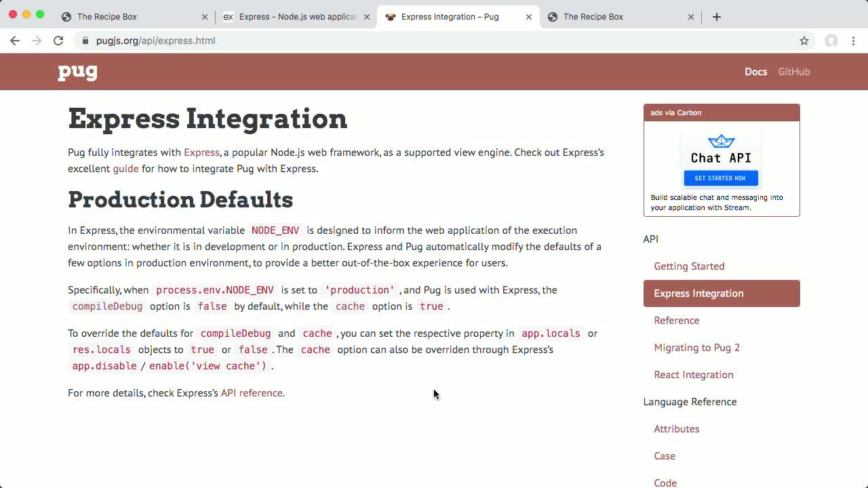Screen dimensions: 868x488
Task: Follow the API reference link
Action: [x=252, y=392]
